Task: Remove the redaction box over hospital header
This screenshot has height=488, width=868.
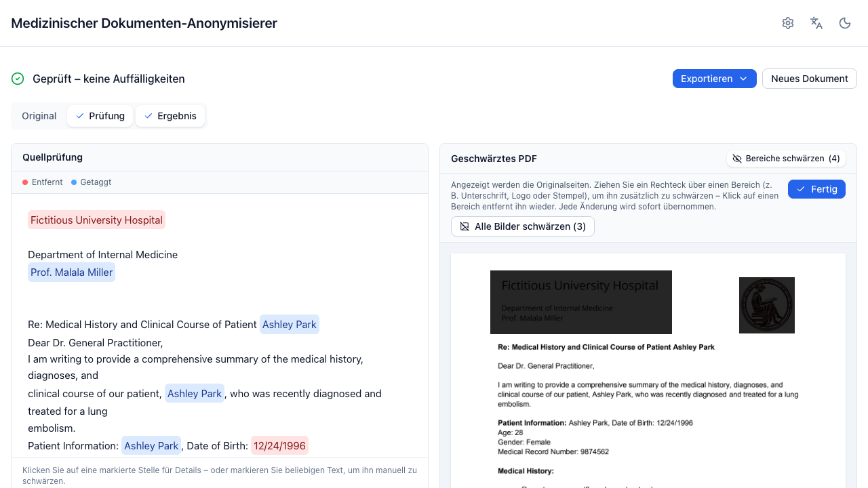Action: (x=581, y=302)
